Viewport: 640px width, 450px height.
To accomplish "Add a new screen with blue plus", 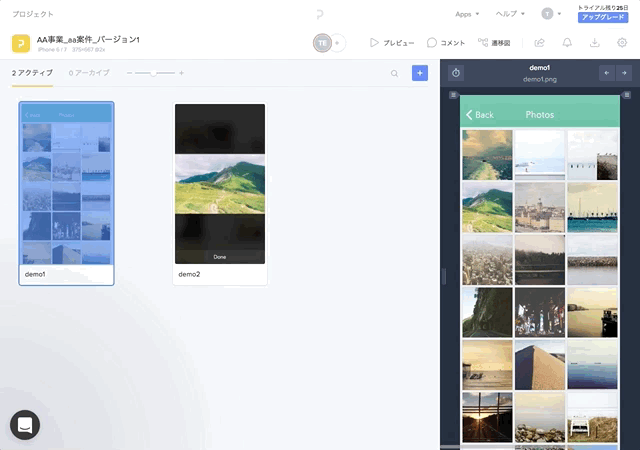I will (x=420, y=73).
